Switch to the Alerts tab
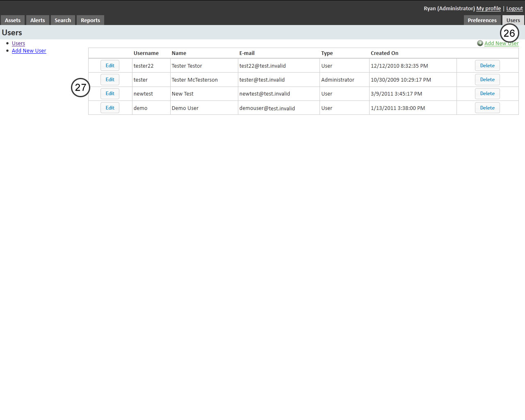The height and width of the screenshot is (420, 525). (x=37, y=20)
